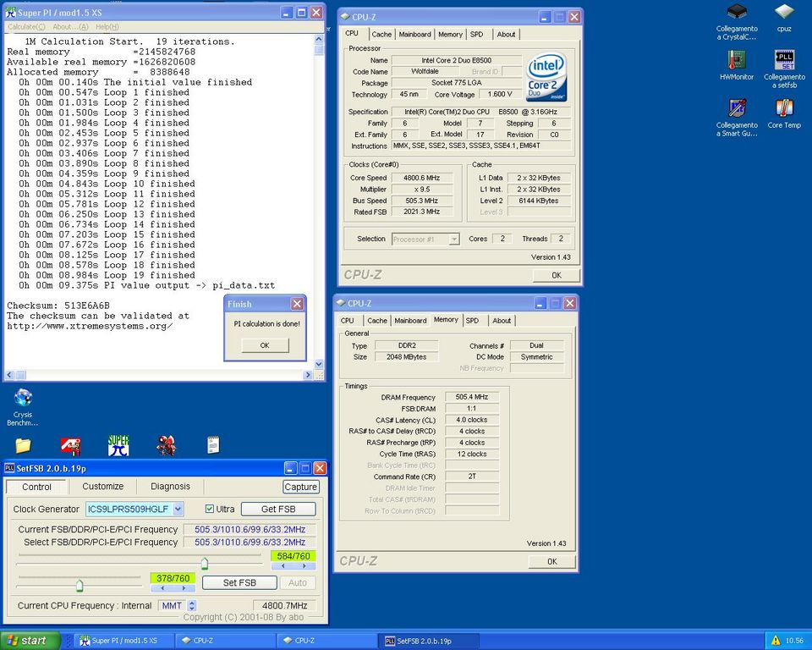Switch to SetFSB 2.0.b.19p in the taskbar
812x650 pixels.
428,641
